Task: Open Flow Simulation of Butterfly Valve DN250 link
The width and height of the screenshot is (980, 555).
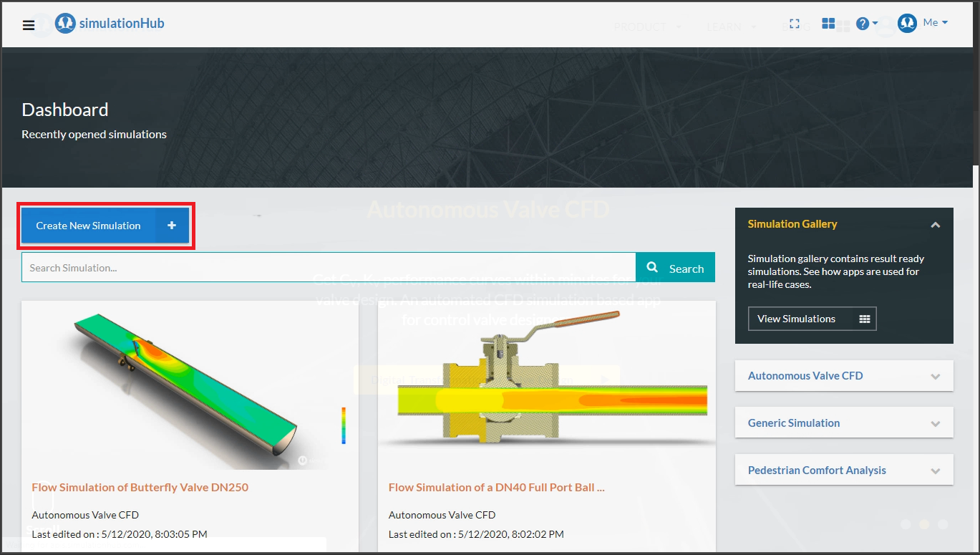Action: (x=140, y=487)
